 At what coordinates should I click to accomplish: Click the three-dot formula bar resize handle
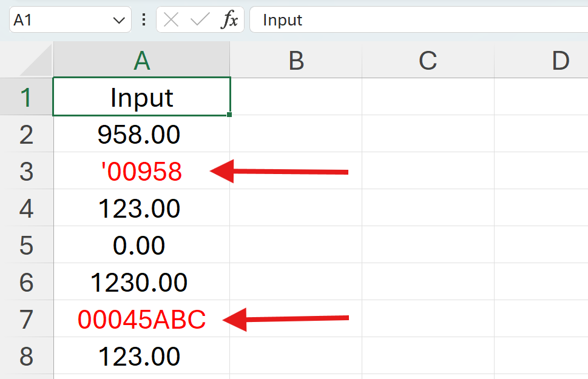click(144, 20)
